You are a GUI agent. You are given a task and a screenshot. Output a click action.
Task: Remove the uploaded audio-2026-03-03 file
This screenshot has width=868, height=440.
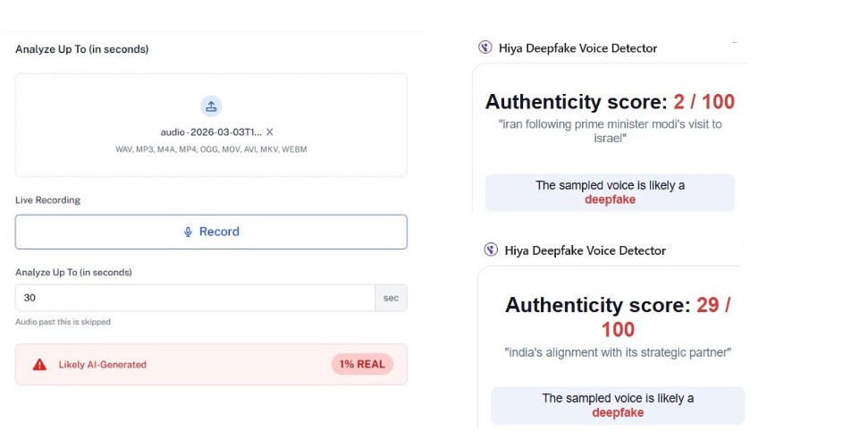(270, 132)
